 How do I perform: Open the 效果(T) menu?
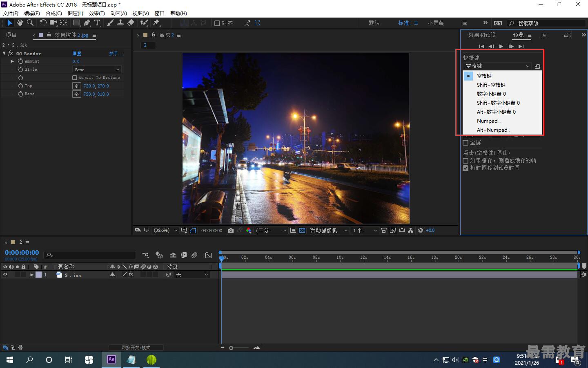pos(97,13)
